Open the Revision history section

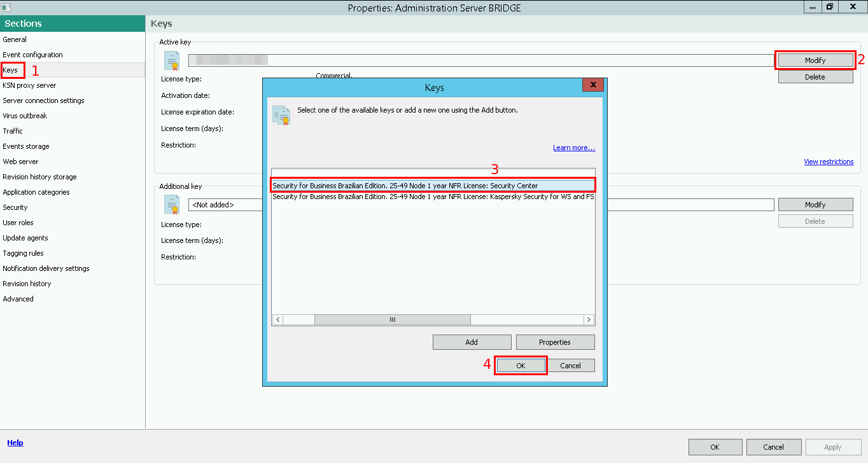pyautogui.click(x=27, y=284)
